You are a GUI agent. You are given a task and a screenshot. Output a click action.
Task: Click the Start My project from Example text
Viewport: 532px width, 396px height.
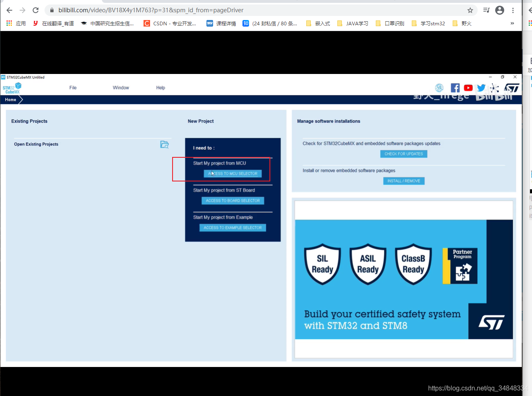pos(223,217)
